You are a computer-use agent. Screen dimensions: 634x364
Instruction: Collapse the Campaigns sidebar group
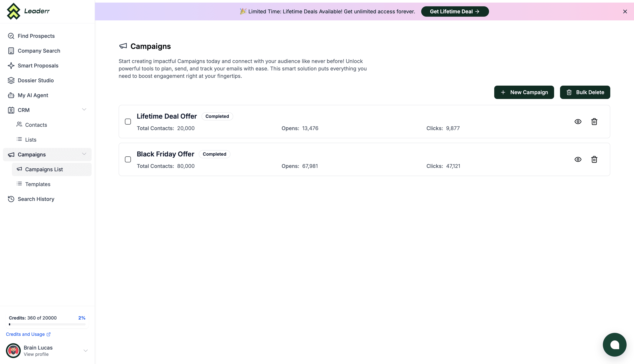click(84, 154)
